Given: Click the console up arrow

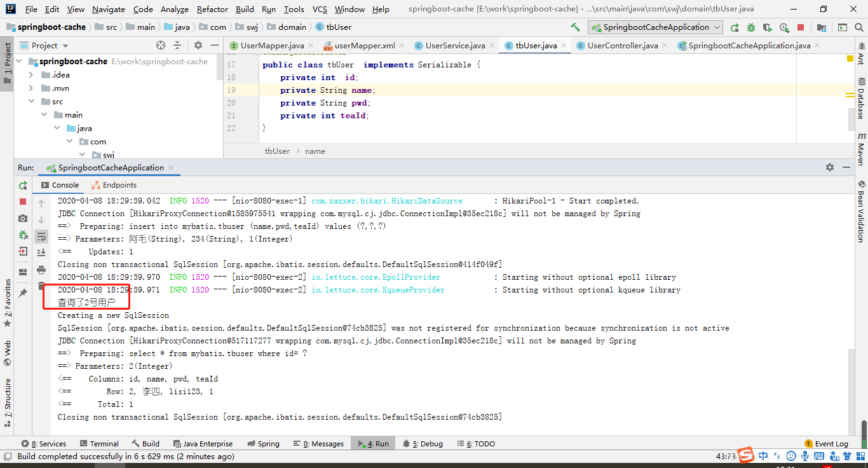Looking at the screenshot, I should tap(41, 203).
